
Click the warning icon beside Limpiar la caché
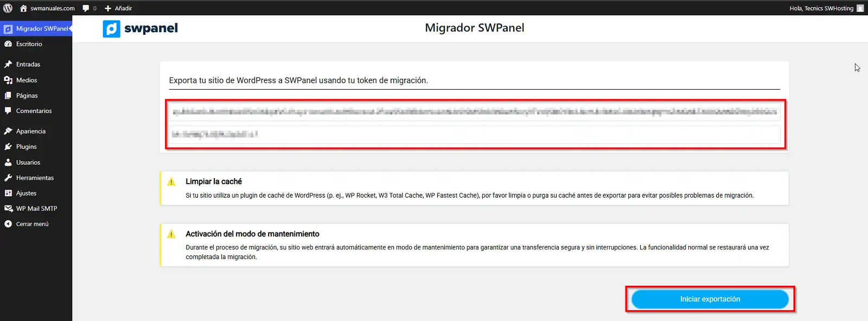click(171, 182)
